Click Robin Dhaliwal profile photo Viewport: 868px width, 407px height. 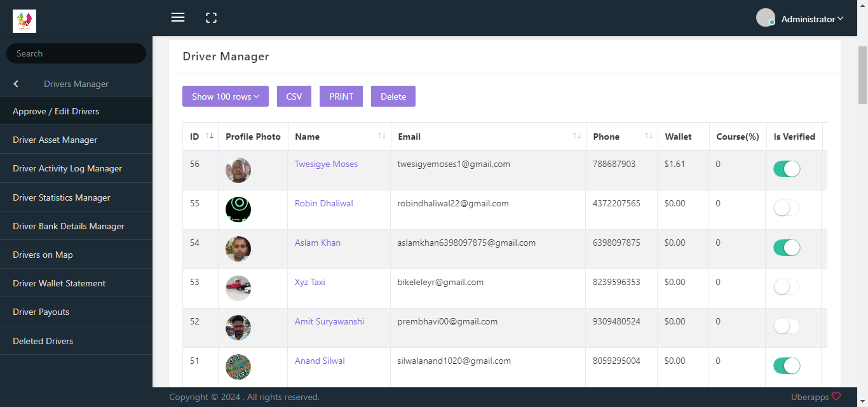(238, 210)
